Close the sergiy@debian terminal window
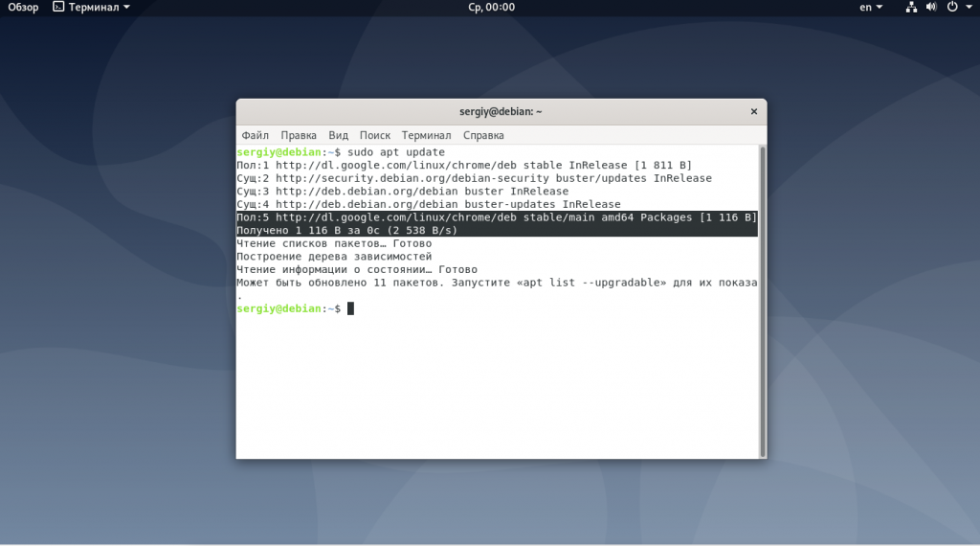This screenshot has width=980, height=546. click(x=753, y=112)
